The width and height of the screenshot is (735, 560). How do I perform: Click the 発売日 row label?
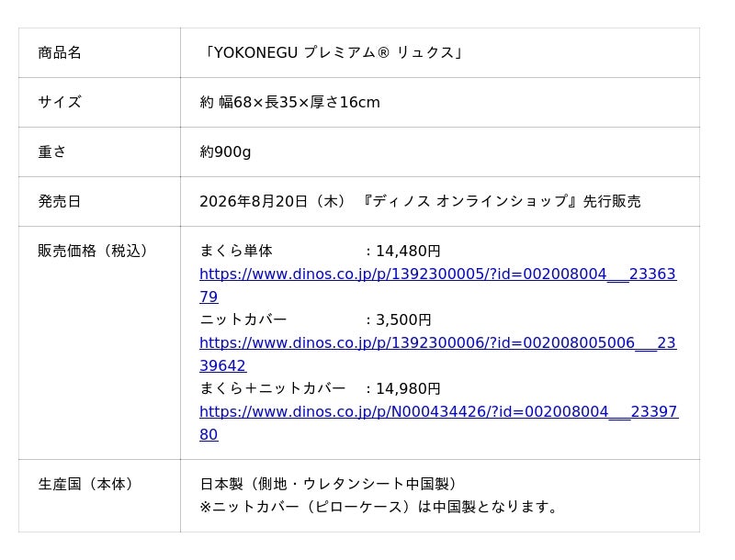(x=60, y=201)
